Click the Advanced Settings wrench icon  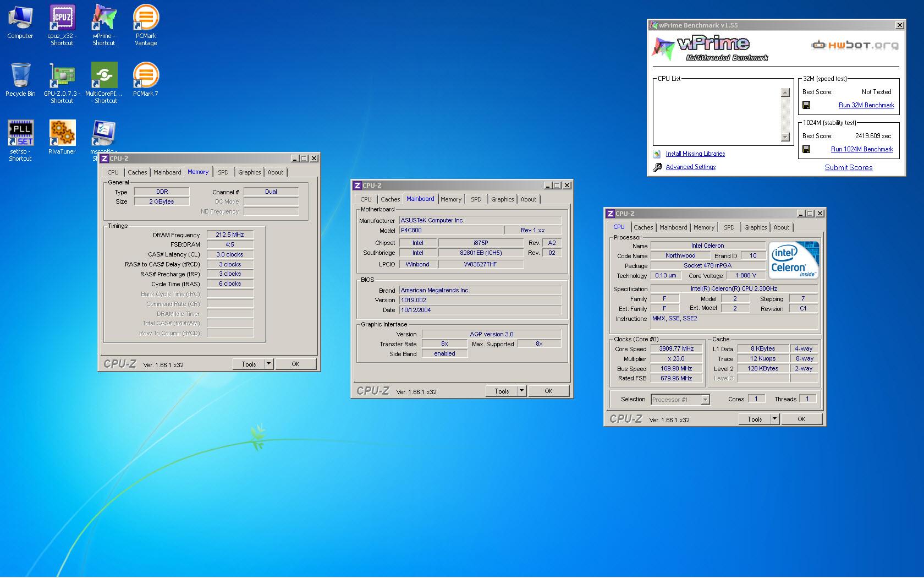tap(657, 167)
